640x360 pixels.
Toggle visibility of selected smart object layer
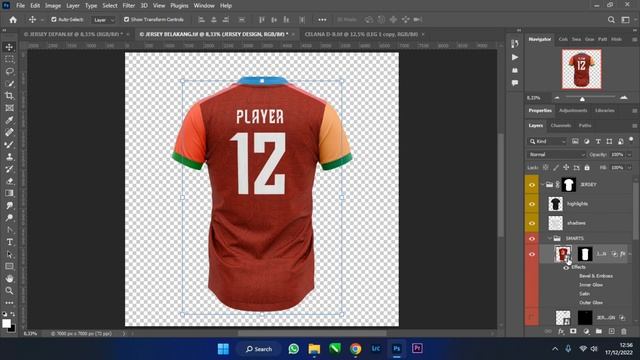tap(532, 254)
